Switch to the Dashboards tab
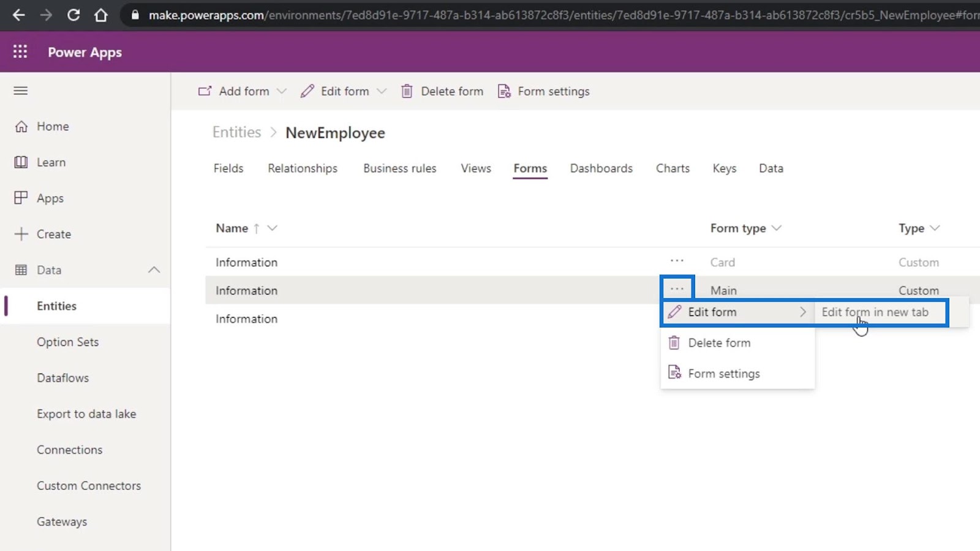The image size is (980, 551). 601,168
